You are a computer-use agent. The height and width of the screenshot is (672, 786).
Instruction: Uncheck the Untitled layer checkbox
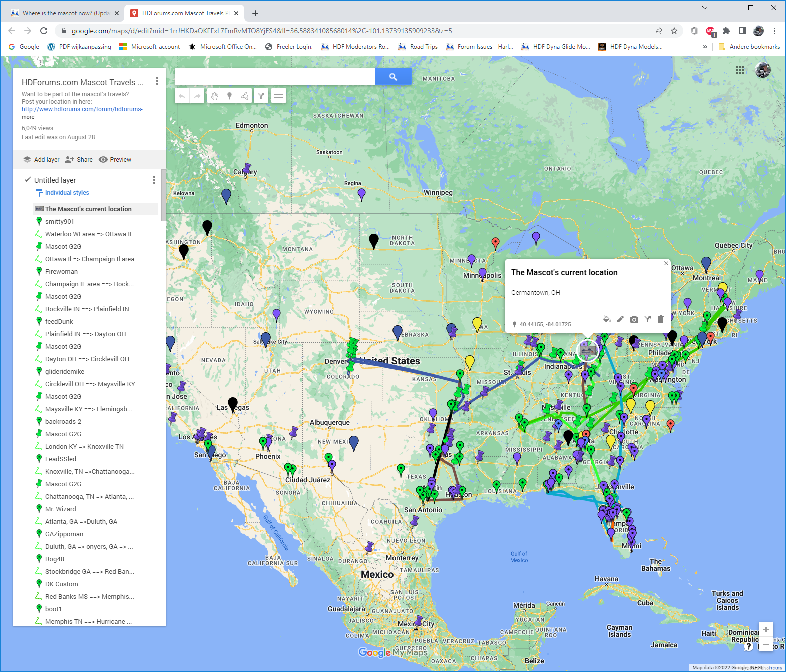(27, 180)
